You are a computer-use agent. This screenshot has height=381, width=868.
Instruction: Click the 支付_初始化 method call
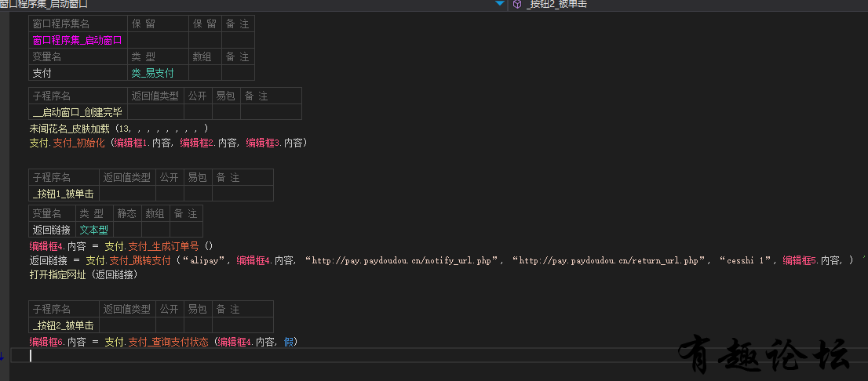(78, 143)
